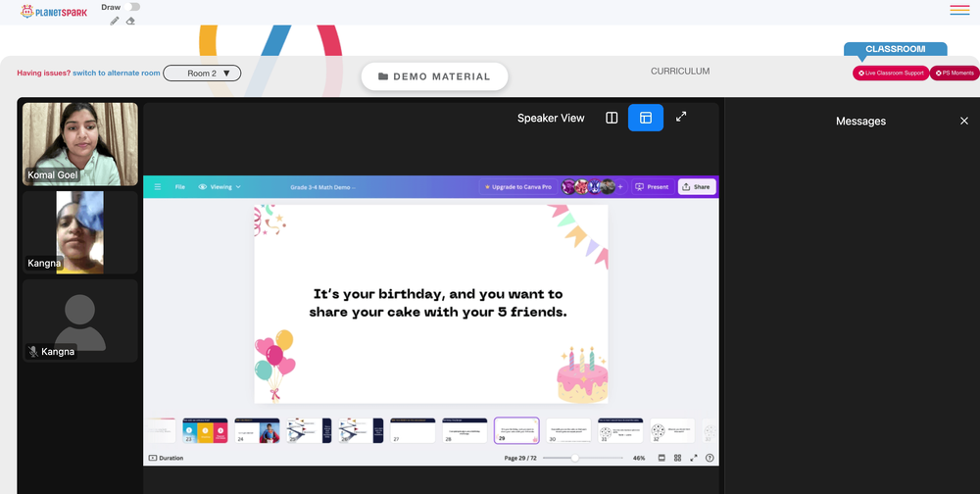Click the Speaker View label

coord(551,118)
